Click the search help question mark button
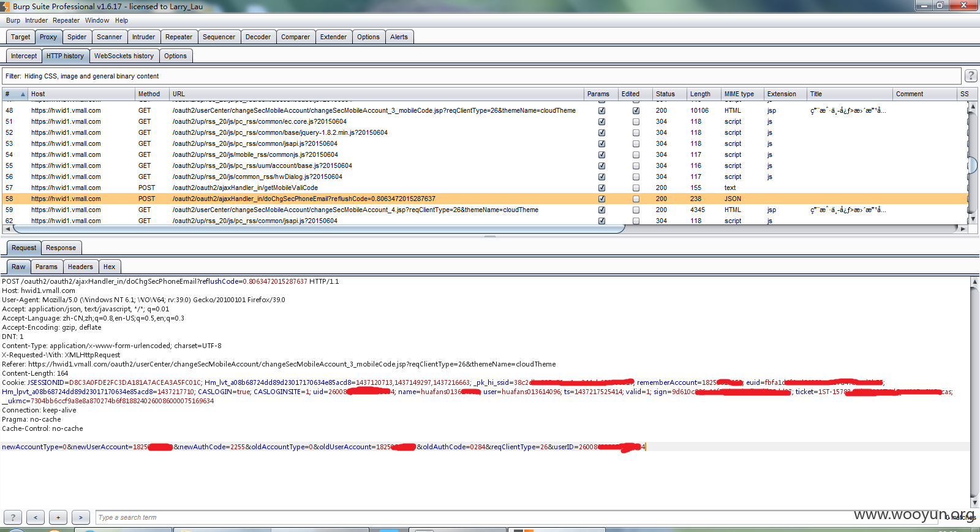This screenshot has height=532, width=980. [13, 517]
